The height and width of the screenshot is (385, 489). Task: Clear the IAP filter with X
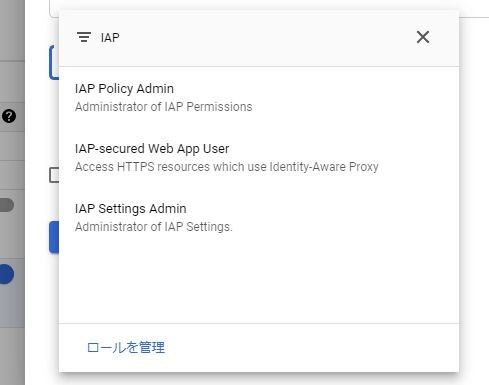[423, 37]
